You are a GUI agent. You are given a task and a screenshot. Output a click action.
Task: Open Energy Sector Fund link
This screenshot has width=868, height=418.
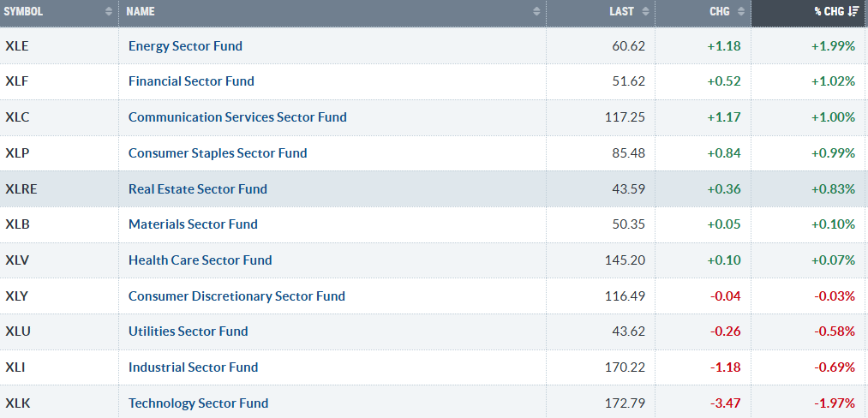click(185, 45)
